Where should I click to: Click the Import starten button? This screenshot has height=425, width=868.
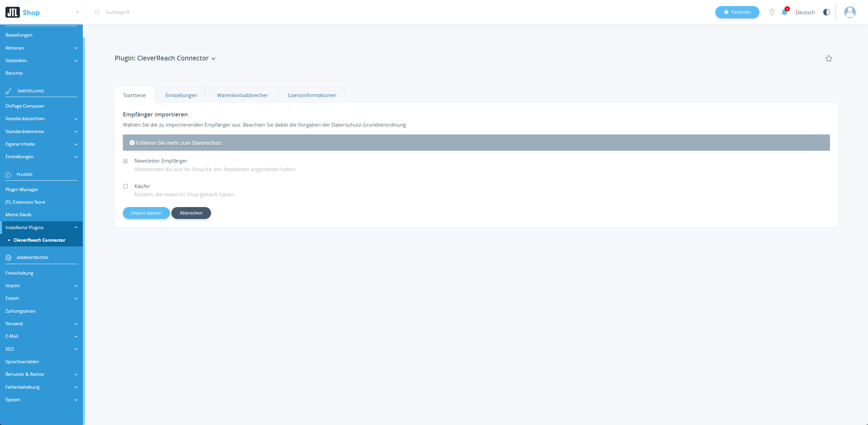146,213
